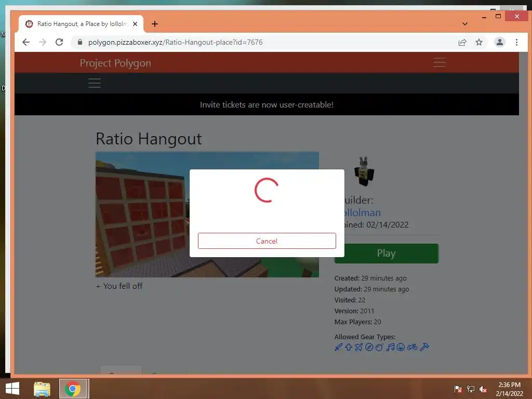This screenshot has height=399, width=532.
Task: Click the muted volume tray icon
Action: pos(483,389)
